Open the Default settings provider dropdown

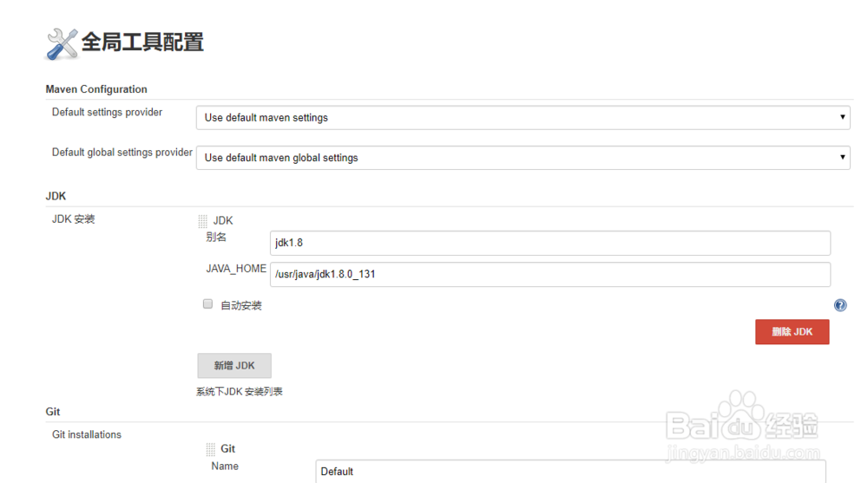click(x=523, y=118)
